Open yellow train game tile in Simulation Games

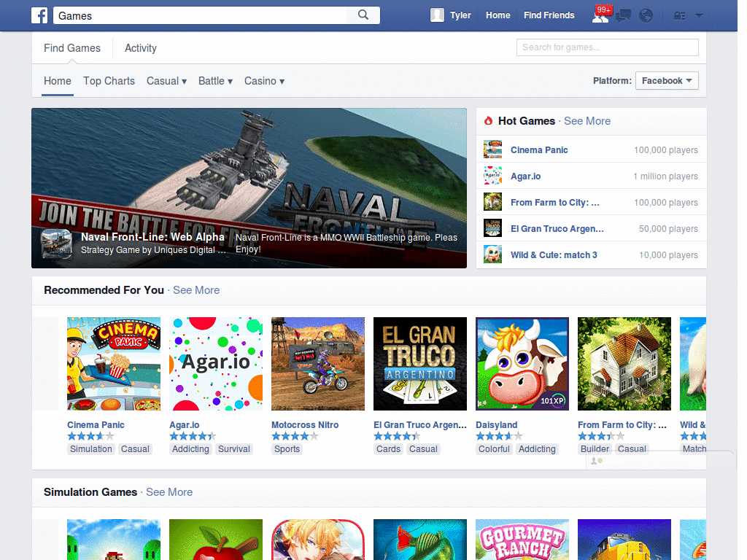(624, 540)
